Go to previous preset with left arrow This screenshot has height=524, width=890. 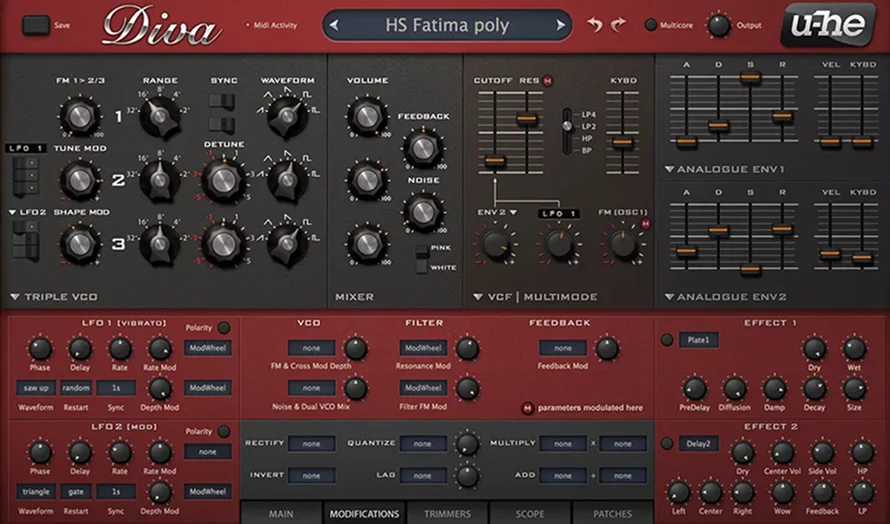coord(338,26)
